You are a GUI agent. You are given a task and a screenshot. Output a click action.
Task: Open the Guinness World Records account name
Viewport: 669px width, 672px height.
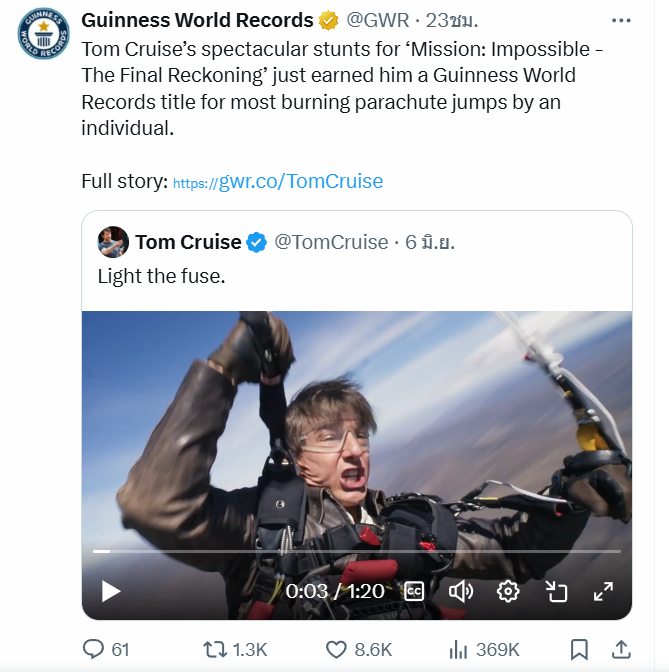pos(197,20)
